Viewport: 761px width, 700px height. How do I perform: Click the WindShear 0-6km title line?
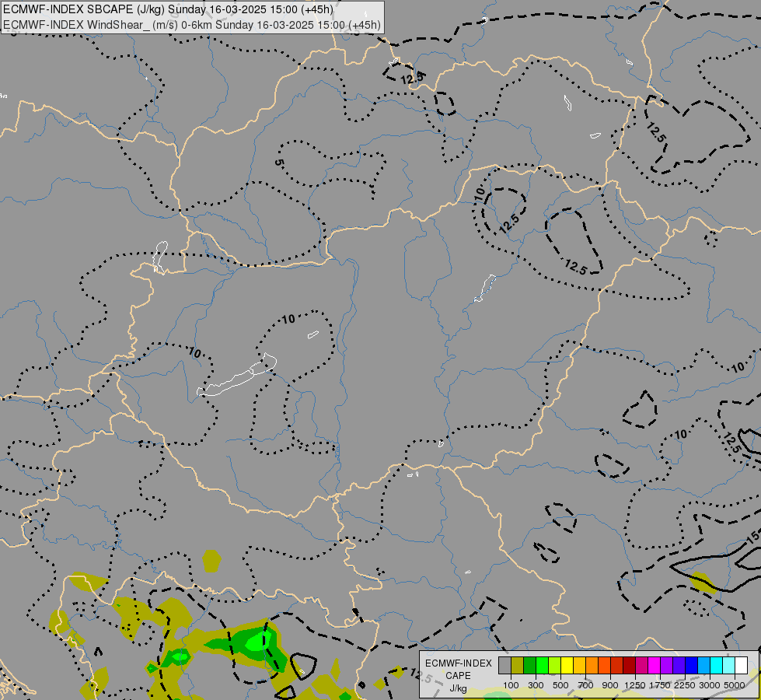(x=192, y=25)
